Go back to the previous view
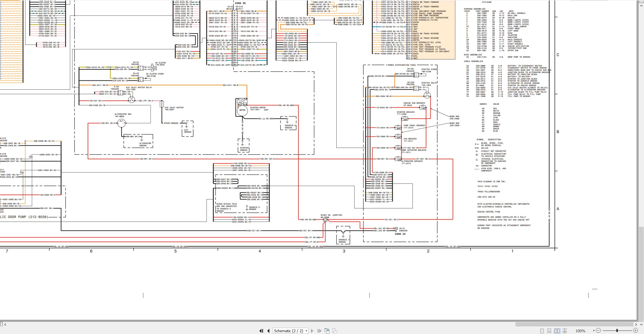This screenshot has width=644, height=334. click(x=327, y=331)
